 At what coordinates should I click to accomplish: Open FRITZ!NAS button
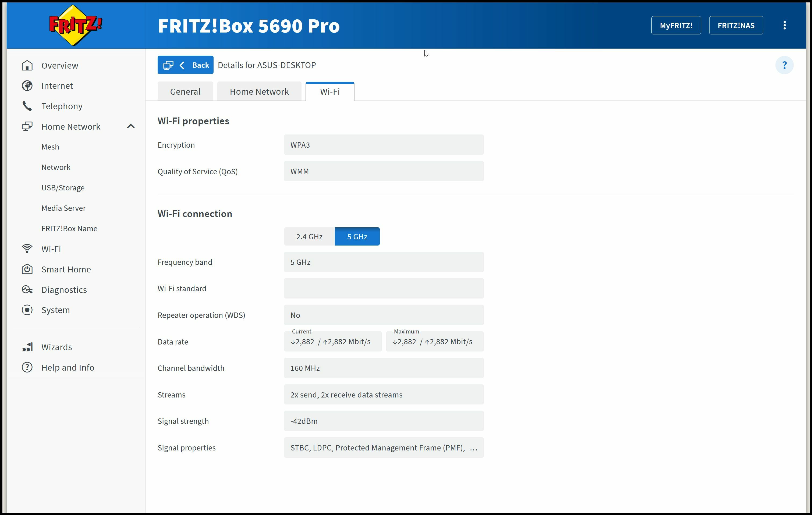[x=736, y=25]
